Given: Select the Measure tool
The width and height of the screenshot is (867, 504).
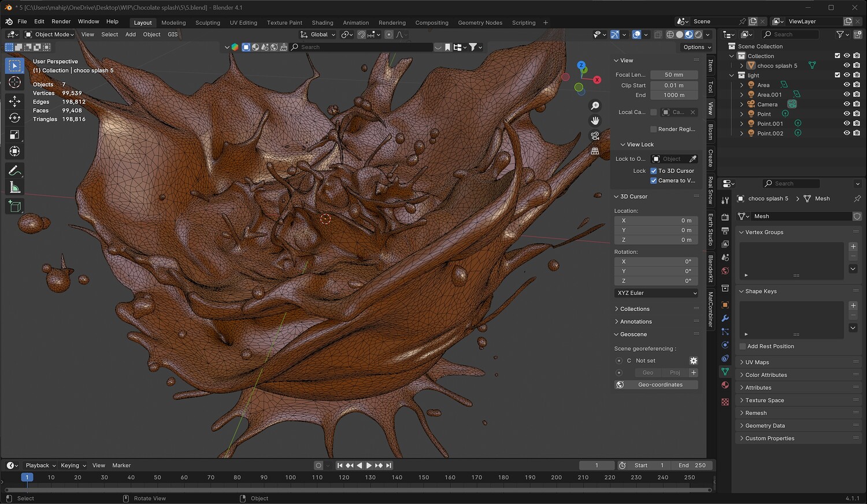Looking at the screenshot, I should point(14,187).
